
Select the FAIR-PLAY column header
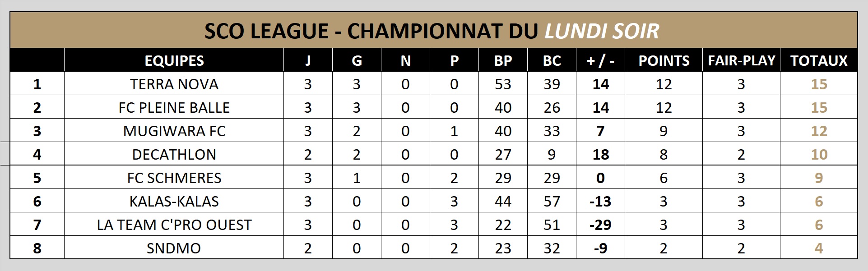click(x=741, y=61)
